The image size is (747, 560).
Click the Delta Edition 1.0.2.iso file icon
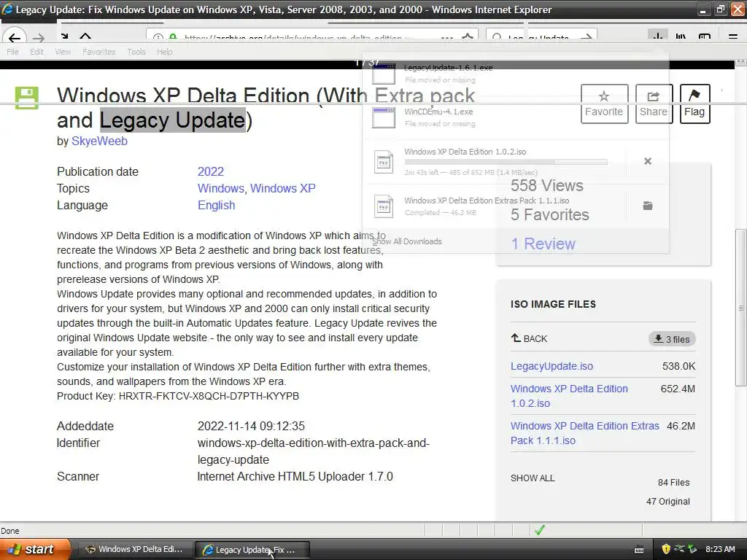[x=384, y=162]
